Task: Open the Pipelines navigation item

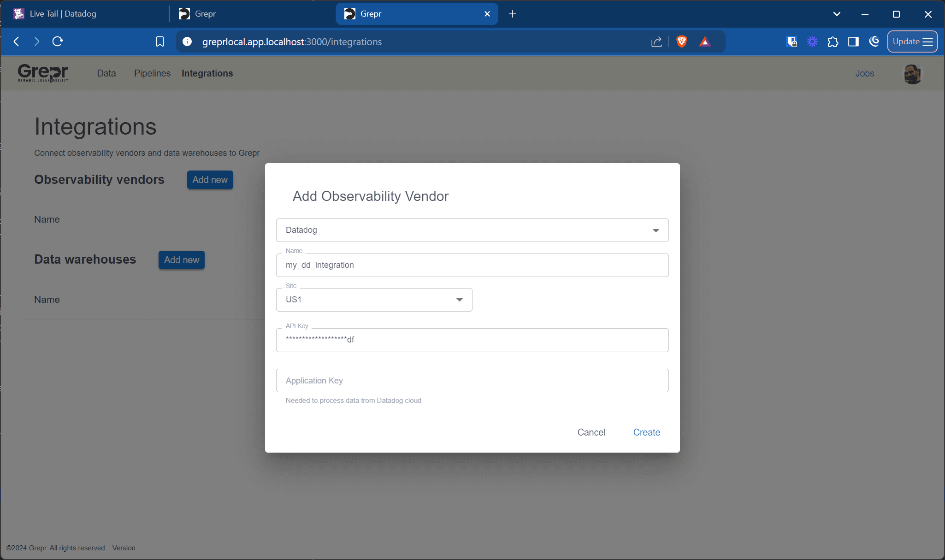Action: (152, 73)
